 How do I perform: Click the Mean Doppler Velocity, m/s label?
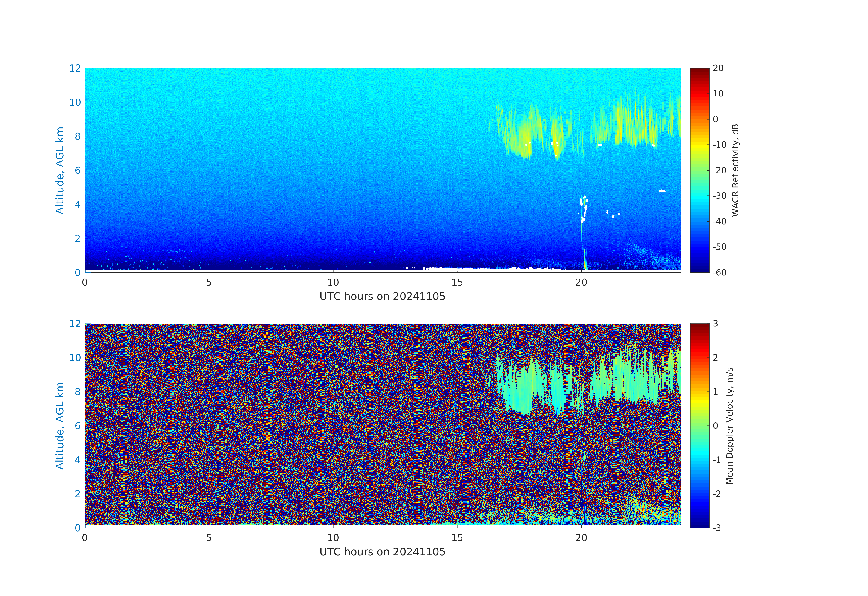(729, 426)
